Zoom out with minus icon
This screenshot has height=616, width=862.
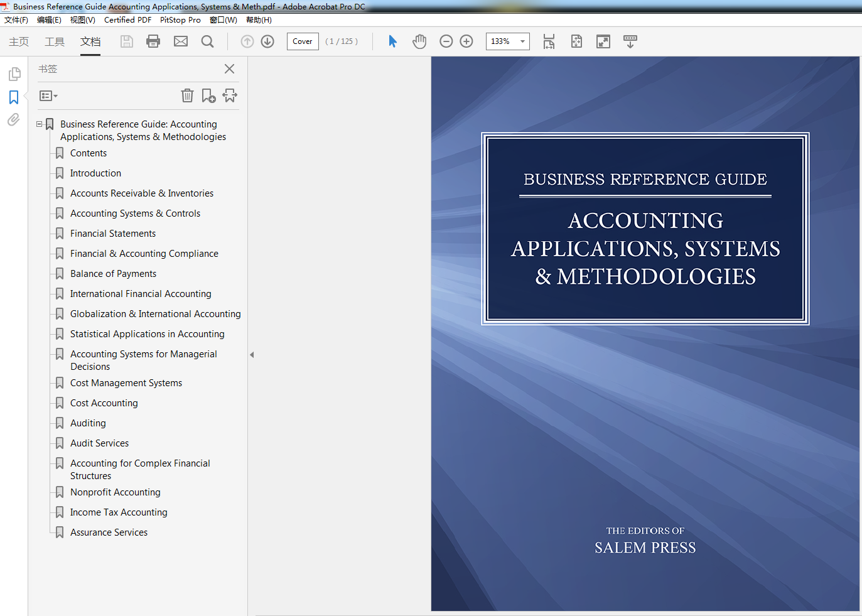(446, 41)
